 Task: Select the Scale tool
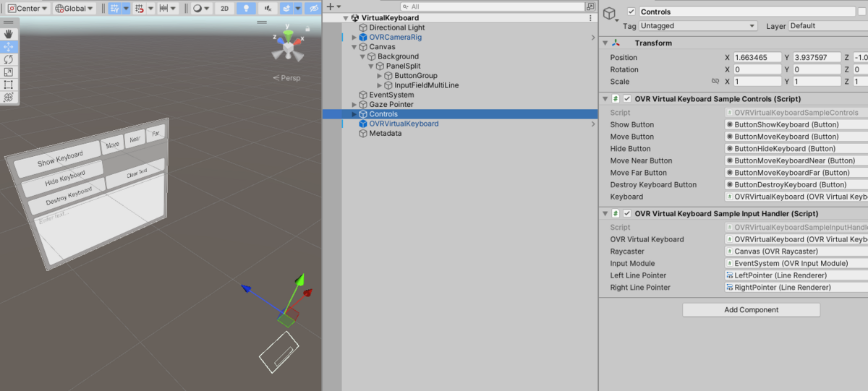9,72
